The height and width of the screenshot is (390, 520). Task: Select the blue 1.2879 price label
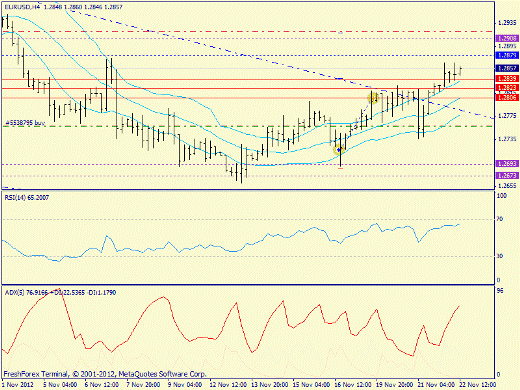(507, 55)
